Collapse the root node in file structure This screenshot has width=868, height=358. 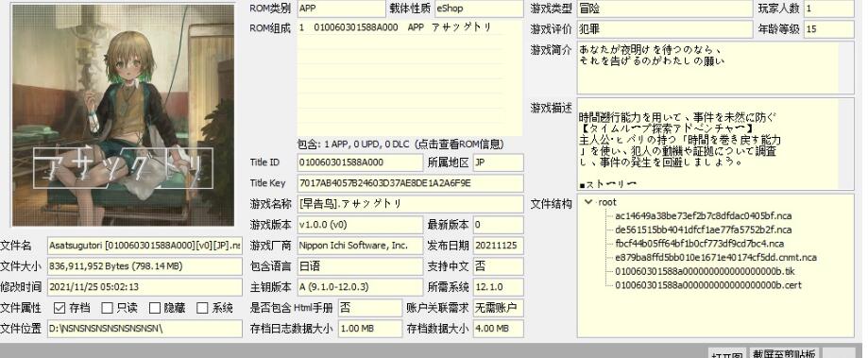click(x=589, y=202)
